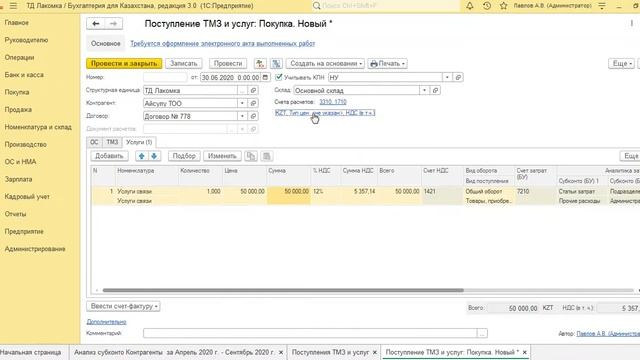Image resolution: width=640 pixels, height=360 pixels.
Task: Open Печать dropdown menu
Action: pos(387,64)
